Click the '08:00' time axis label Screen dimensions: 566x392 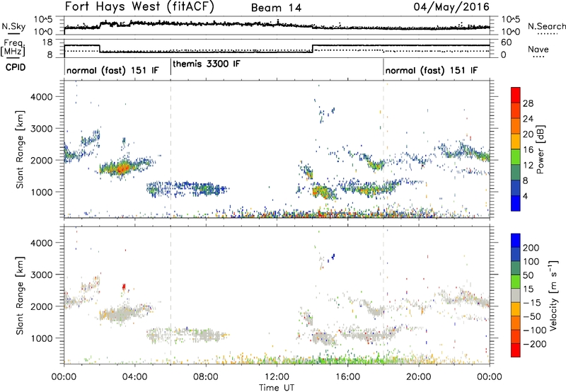coord(206,377)
